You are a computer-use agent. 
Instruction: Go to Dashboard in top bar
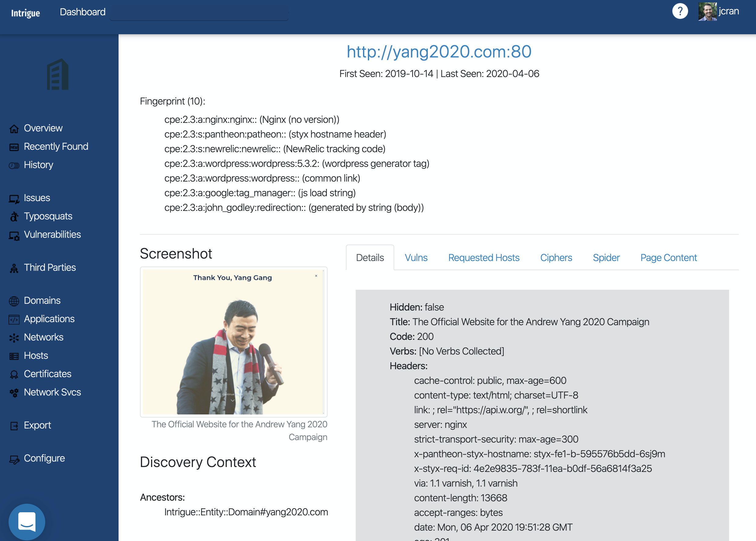[83, 12]
